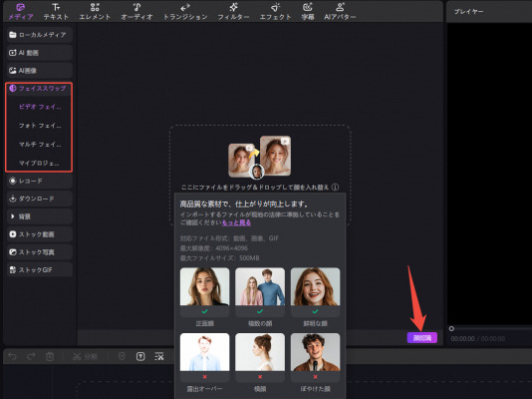
Task: Click the info icon beside drag-and-drop text
Action: [x=335, y=188]
